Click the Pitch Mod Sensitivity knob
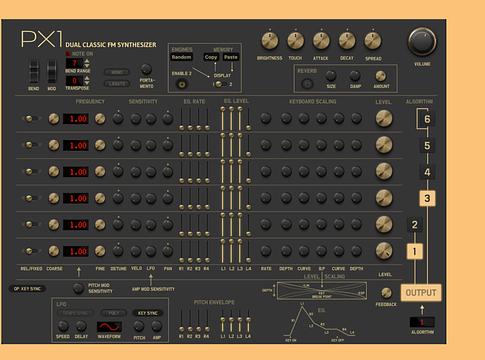The width and height of the screenshot is (485, 360). 78,288
